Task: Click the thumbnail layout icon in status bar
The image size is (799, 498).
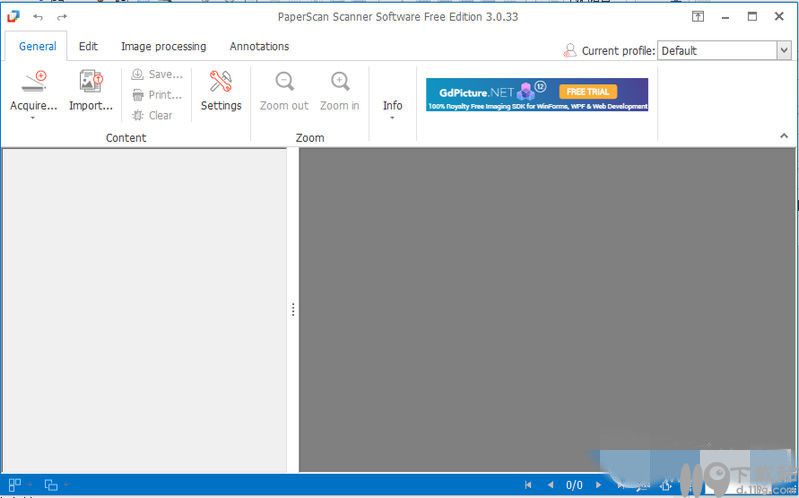Action: tap(15, 485)
